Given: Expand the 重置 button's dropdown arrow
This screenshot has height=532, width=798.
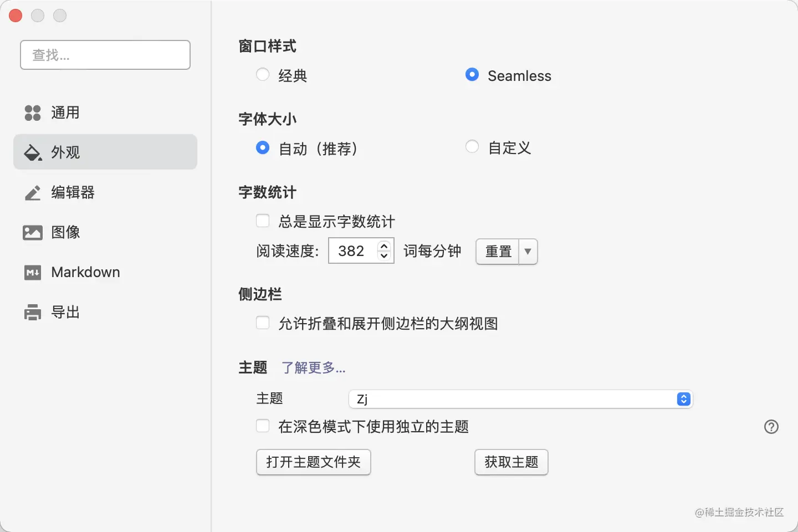Looking at the screenshot, I should pyautogui.click(x=528, y=252).
